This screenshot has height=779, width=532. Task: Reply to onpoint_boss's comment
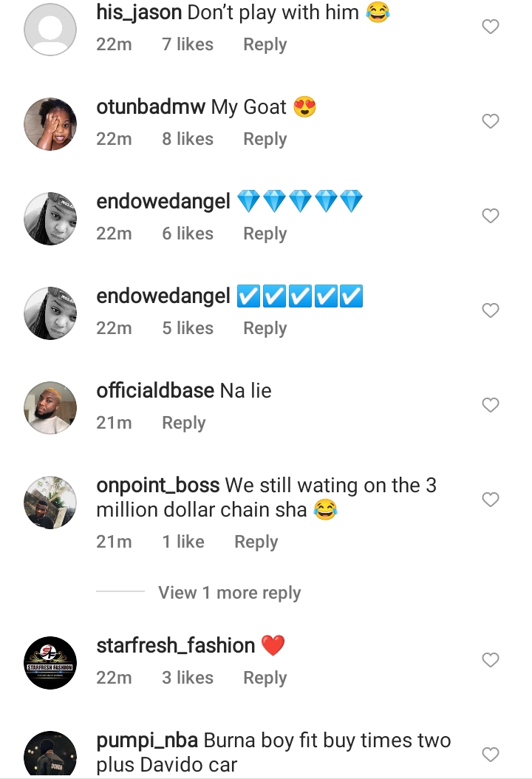[256, 542]
